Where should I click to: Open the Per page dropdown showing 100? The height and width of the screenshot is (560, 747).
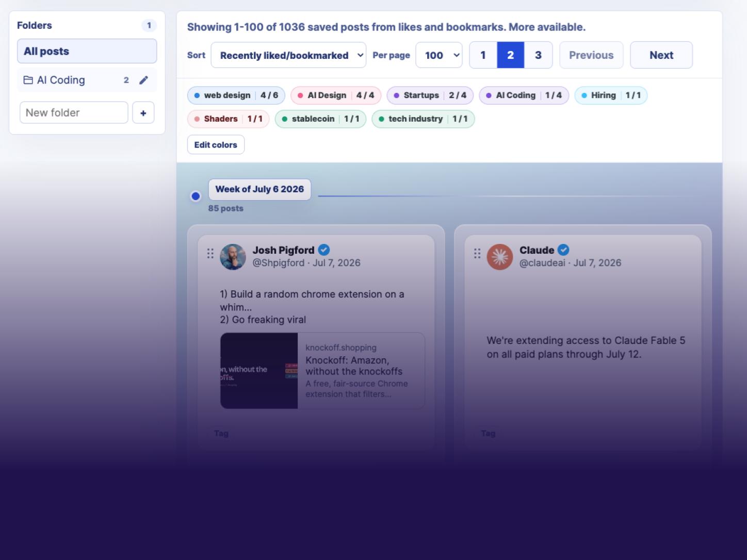click(x=439, y=55)
